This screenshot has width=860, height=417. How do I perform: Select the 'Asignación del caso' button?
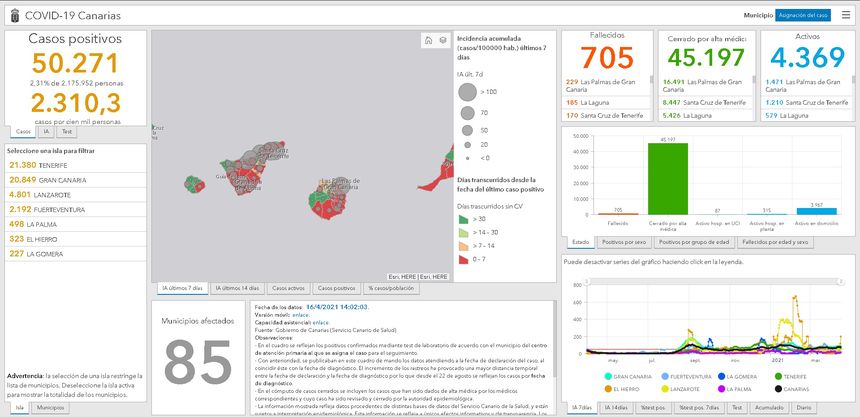(803, 16)
